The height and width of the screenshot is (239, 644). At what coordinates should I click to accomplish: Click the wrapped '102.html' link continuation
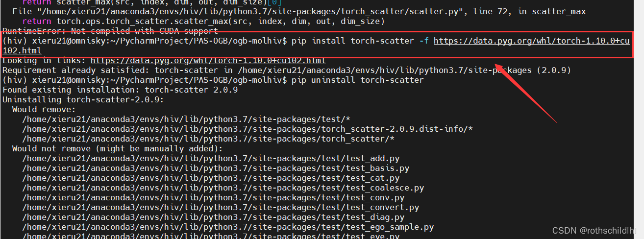coord(22,51)
